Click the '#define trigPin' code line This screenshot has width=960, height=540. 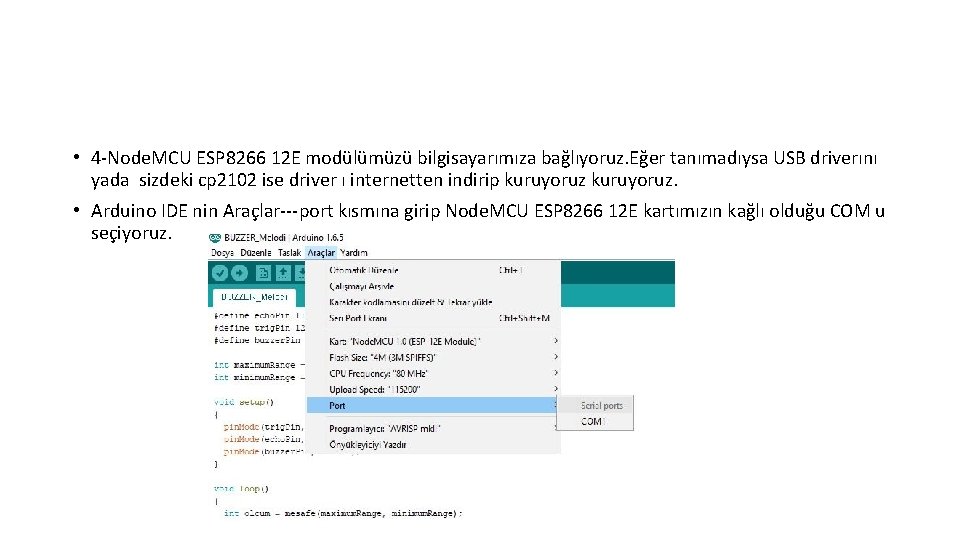coord(260,328)
